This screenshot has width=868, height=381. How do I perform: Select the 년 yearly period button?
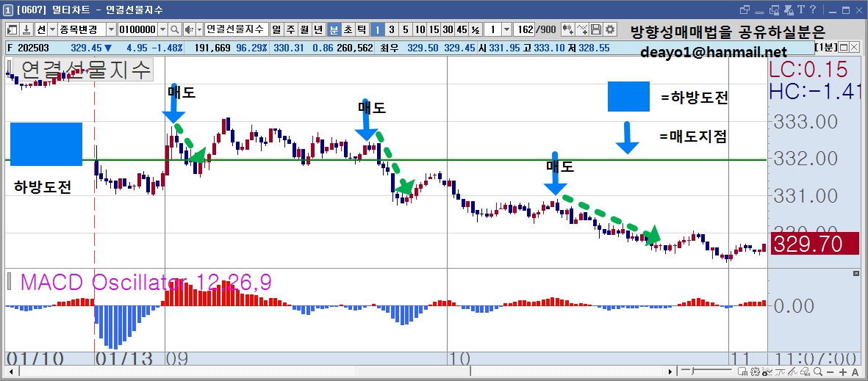point(318,29)
